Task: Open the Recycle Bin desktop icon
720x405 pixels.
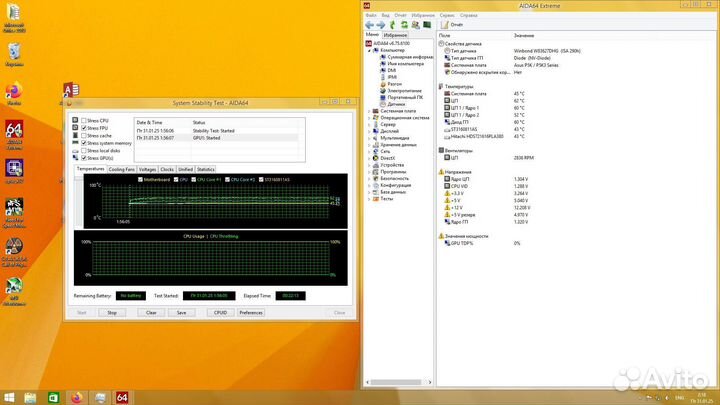Action: tap(14, 51)
